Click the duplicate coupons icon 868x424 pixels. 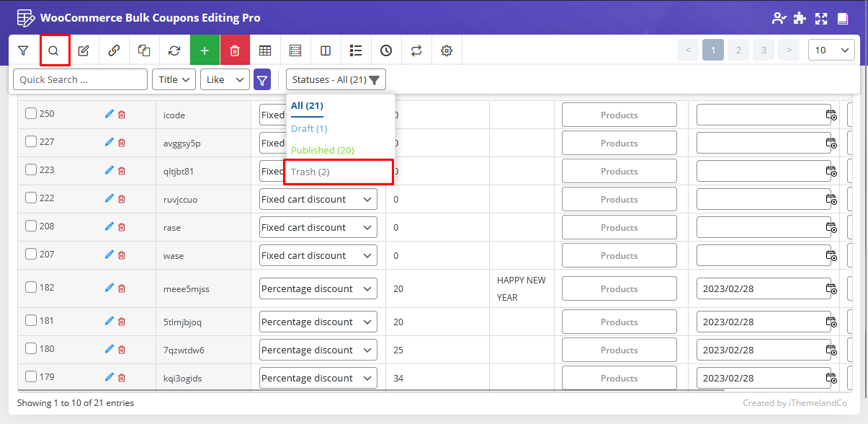(x=144, y=50)
